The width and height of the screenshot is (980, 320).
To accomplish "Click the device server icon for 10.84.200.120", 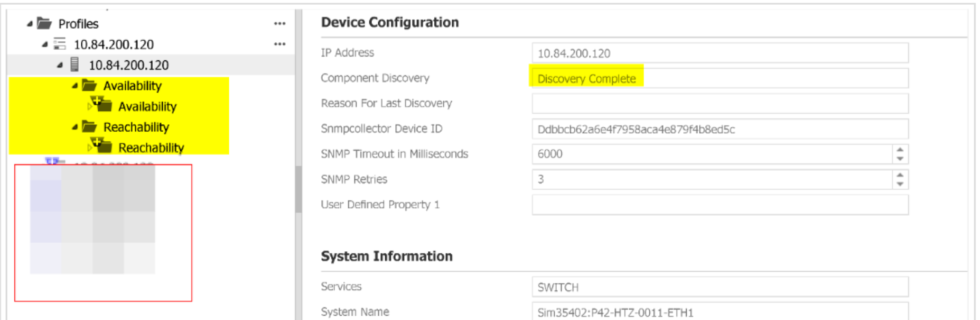I will coord(74,65).
